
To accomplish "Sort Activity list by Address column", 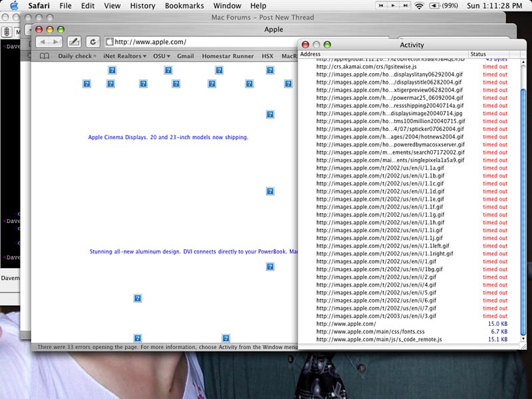I will tap(384, 54).
